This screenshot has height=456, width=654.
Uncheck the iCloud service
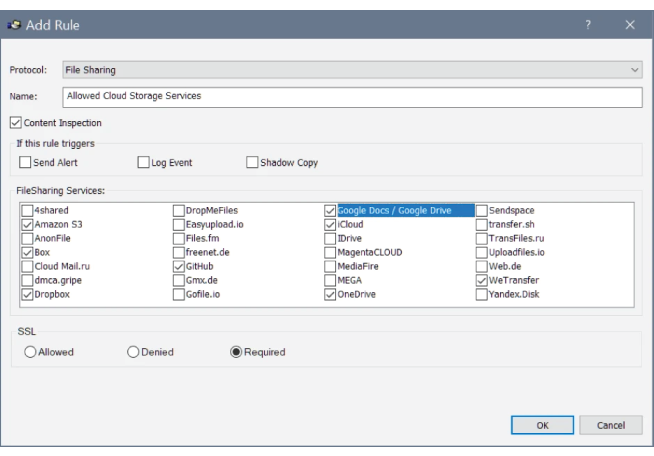click(x=330, y=224)
